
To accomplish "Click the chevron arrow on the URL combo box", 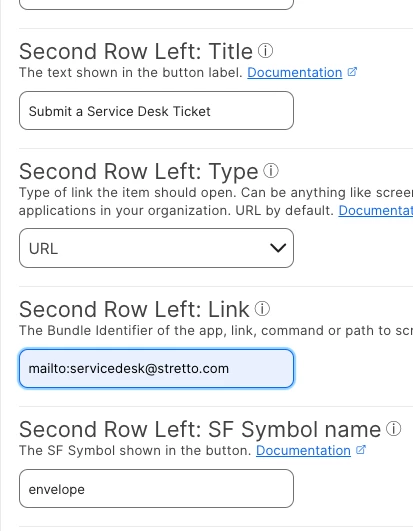I will tap(278, 248).
